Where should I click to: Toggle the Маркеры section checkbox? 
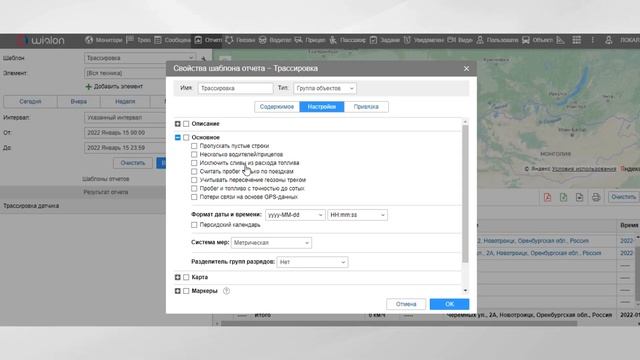tap(186, 291)
